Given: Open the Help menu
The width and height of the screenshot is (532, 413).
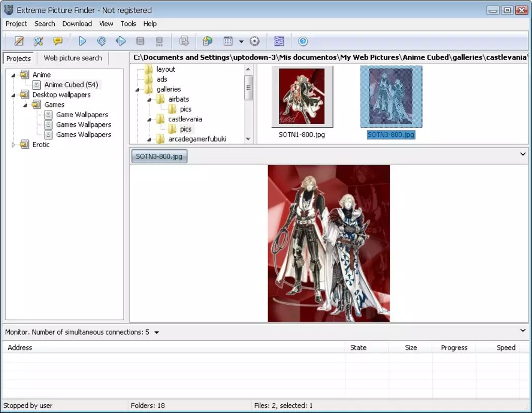Looking at the screenshot, I should pyautogui.click(x=150, y=24).
